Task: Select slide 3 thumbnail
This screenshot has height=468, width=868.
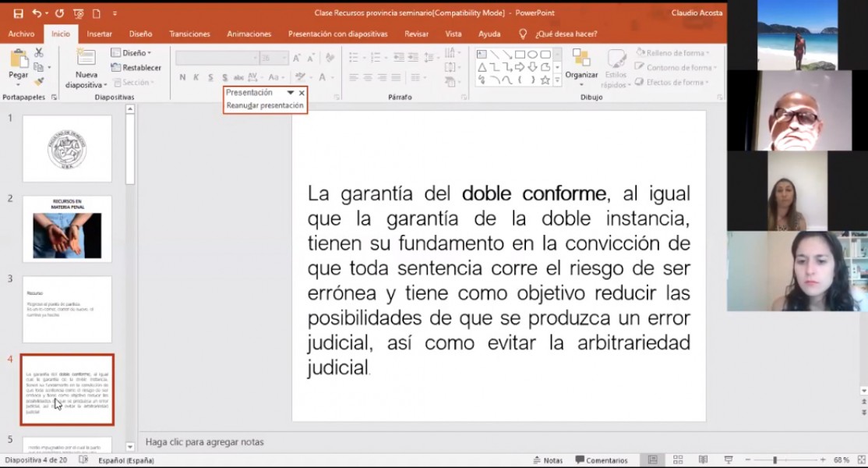Action: point(67,310)
